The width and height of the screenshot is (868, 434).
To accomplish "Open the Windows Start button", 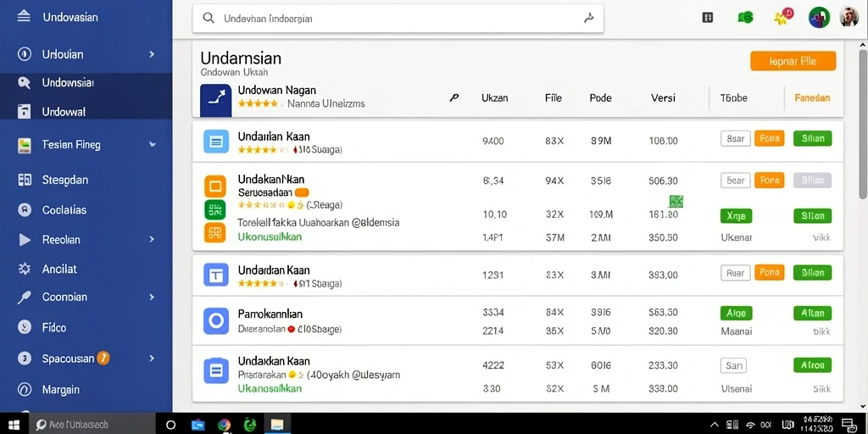I will pos(14,425).
